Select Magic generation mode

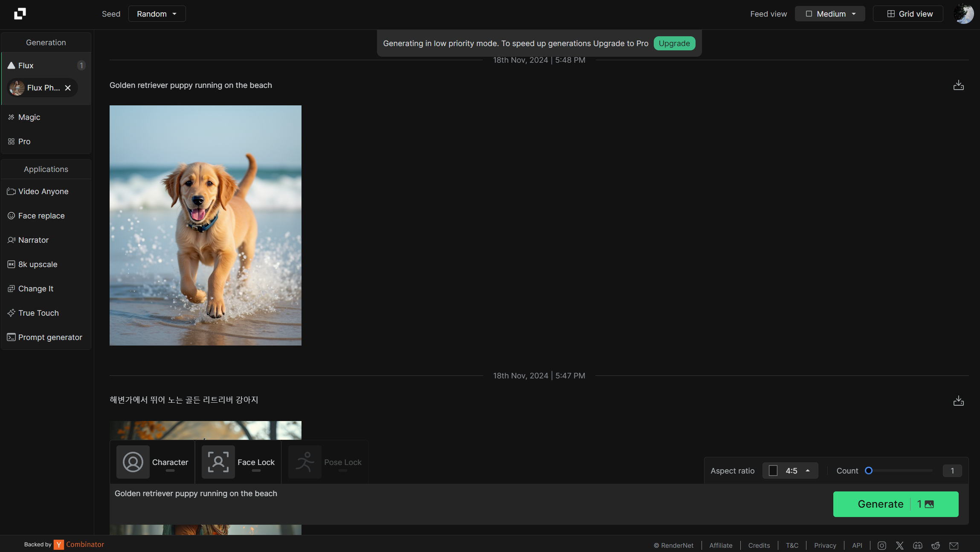[29, 117]
